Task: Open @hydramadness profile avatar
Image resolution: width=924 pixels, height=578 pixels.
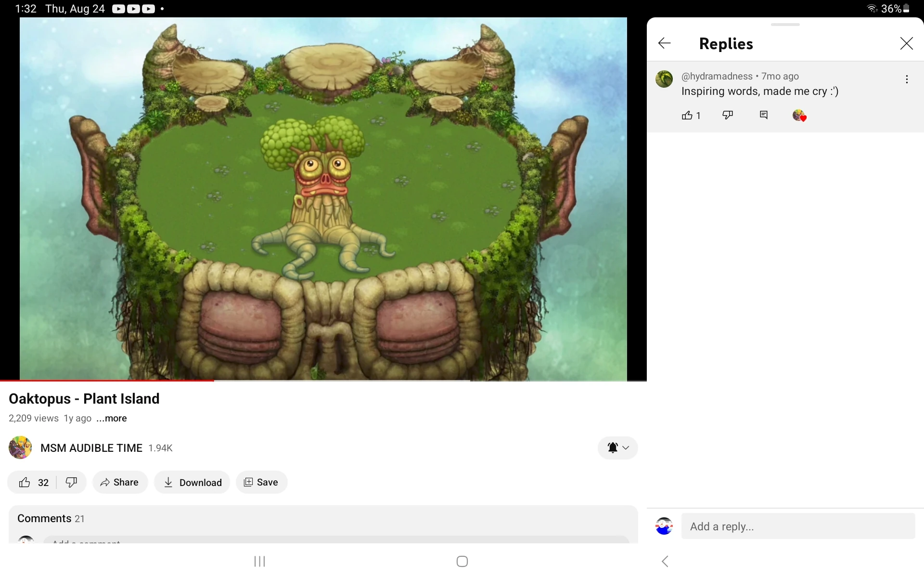Action: click(x=664, y=79)
